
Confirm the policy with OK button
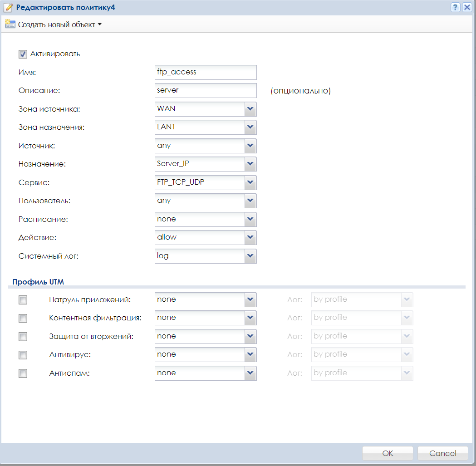[x=388, y=453]
